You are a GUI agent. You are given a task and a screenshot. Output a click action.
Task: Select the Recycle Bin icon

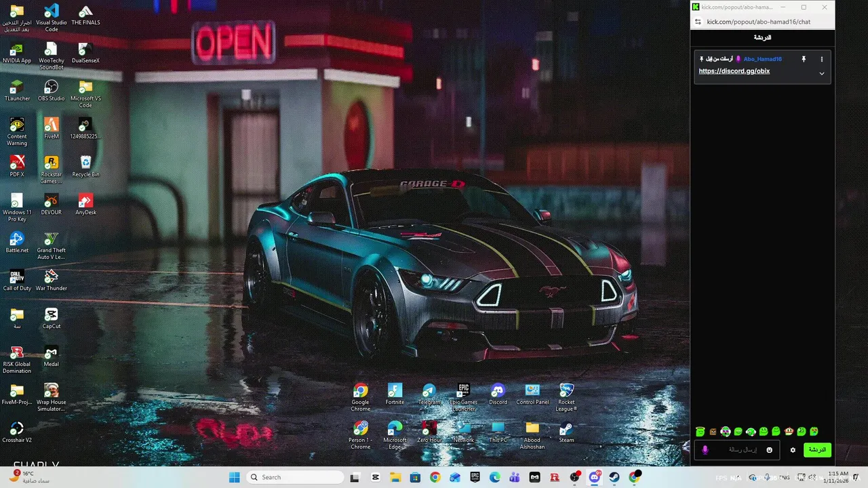click(x=85, y=167)
